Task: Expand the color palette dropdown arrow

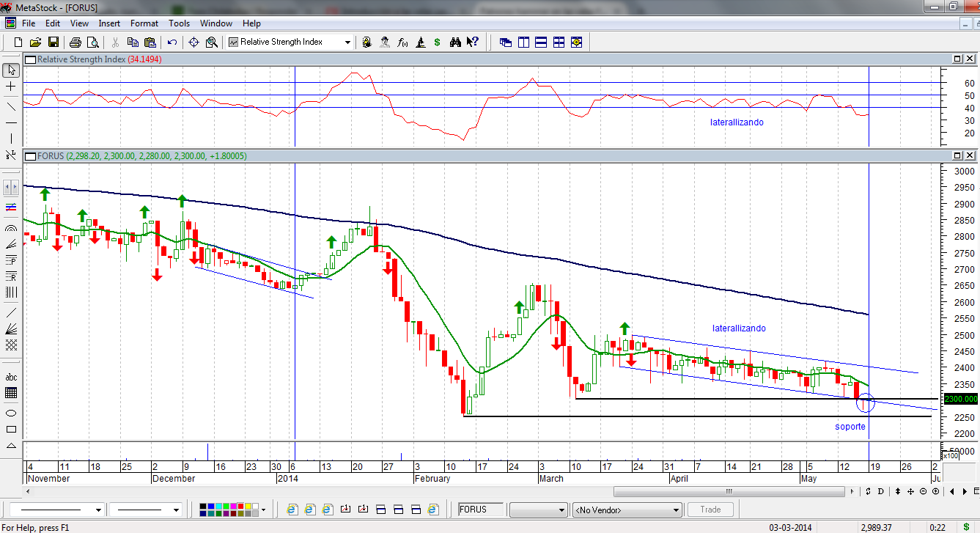Action: coord(263,510)
